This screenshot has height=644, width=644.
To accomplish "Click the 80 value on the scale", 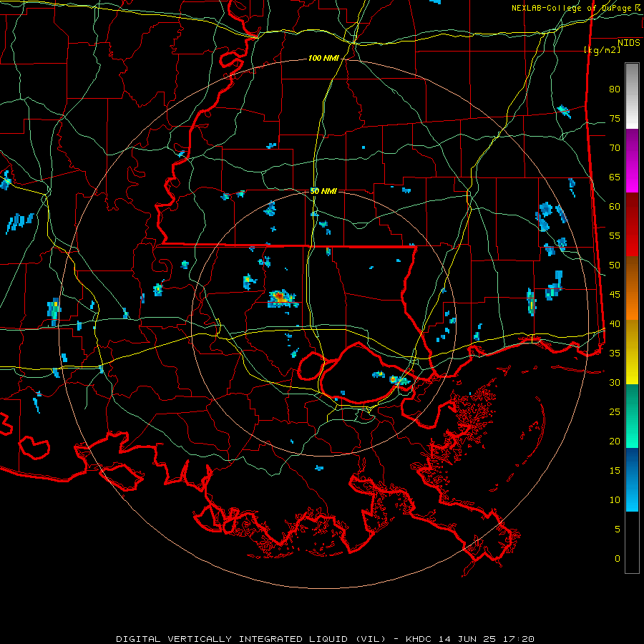I will click(x=615, y=89).
